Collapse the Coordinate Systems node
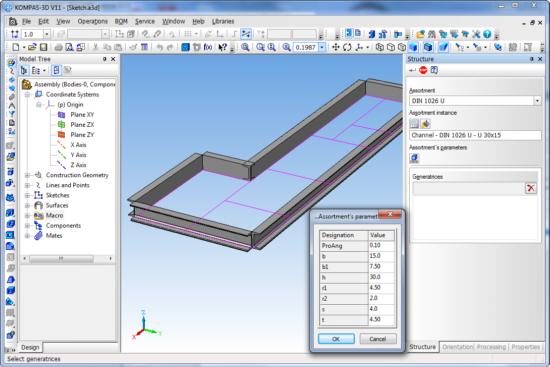 coord(27,95)
